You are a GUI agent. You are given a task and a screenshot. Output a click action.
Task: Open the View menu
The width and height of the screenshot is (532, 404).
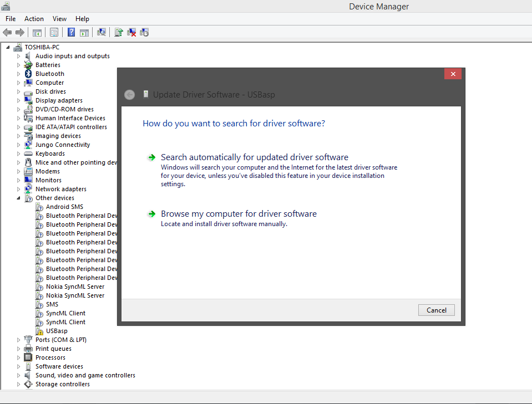59,18
